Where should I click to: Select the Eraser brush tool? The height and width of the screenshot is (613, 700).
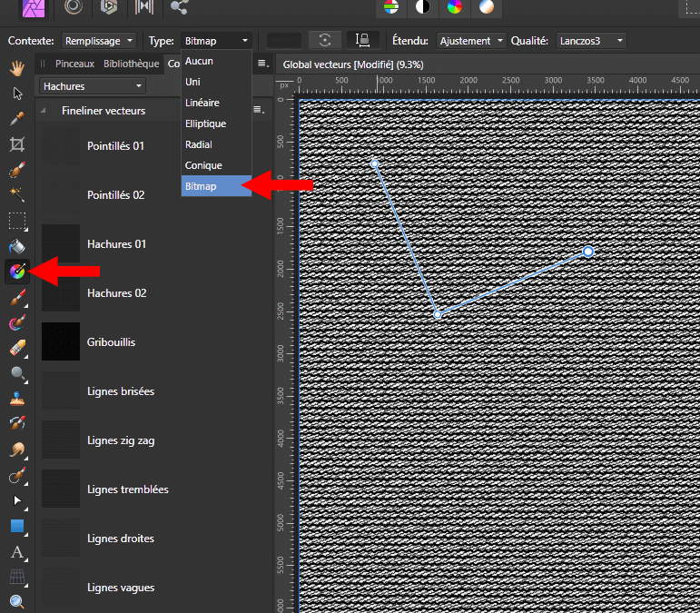(16, 348)
